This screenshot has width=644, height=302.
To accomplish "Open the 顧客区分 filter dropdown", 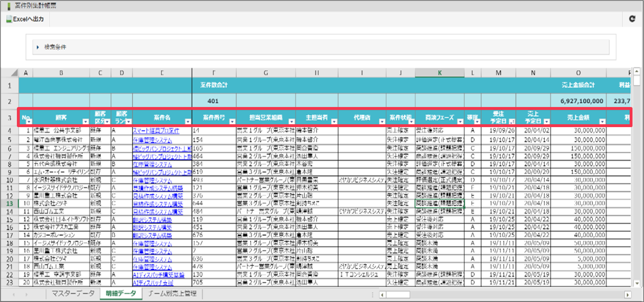I will tap(107, 121).
